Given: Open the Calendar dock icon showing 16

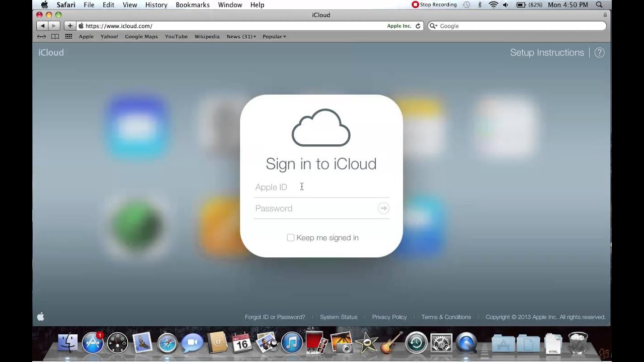Looking at the screenshot, I should coord(242,343).
